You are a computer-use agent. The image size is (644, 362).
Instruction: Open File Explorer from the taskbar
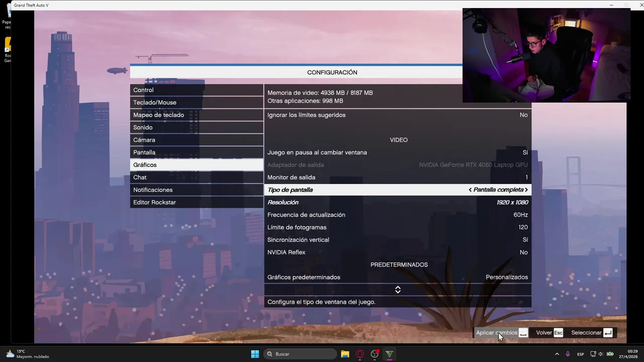point(345,354)
